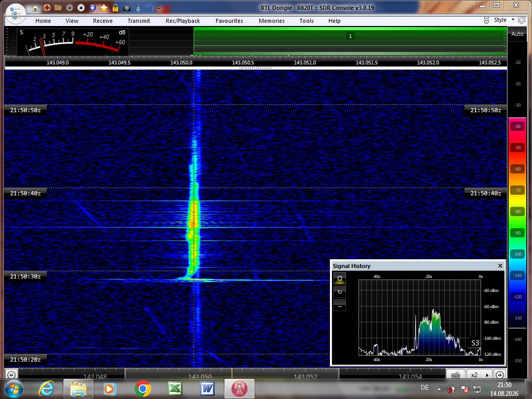Viewport: 532px width, 399px height.
Task: Click the 143.050.0 frequency scale label
Action: pyautogui.click(x=181, y=63)
